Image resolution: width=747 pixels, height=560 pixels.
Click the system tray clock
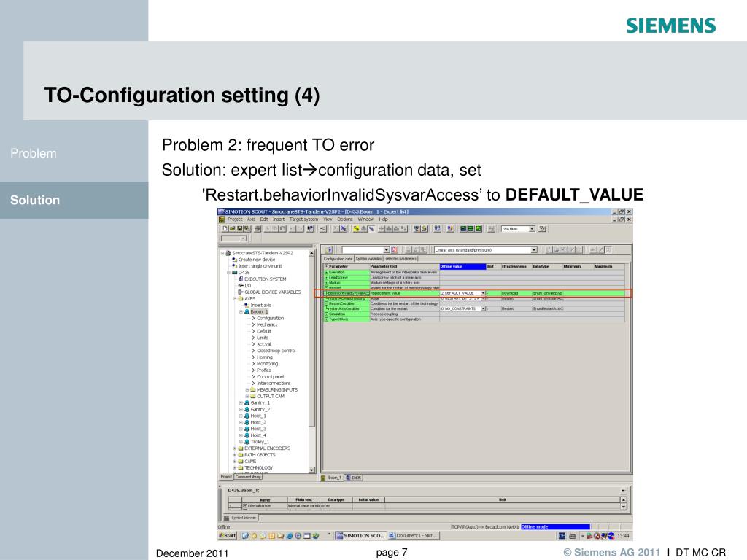tap(623, 536)
